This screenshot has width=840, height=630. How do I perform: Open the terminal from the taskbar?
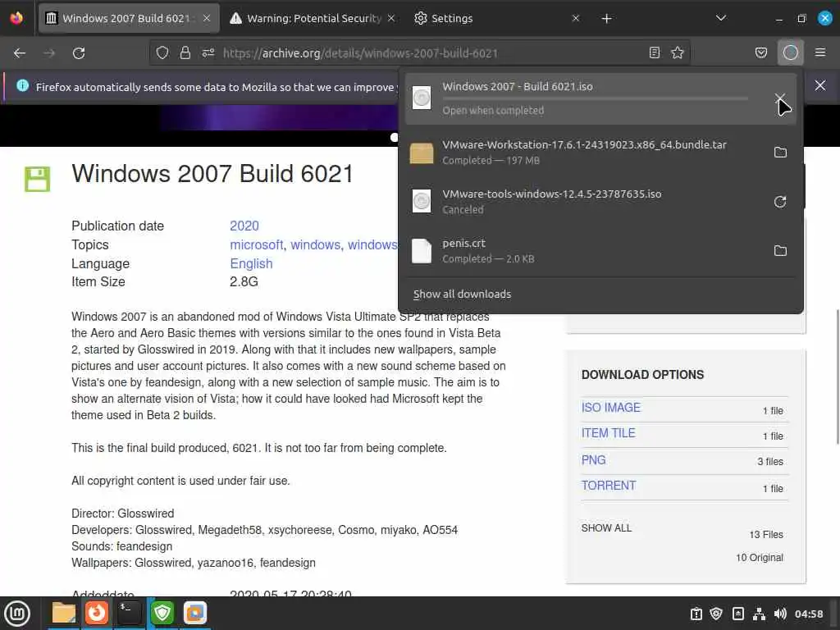129,614
